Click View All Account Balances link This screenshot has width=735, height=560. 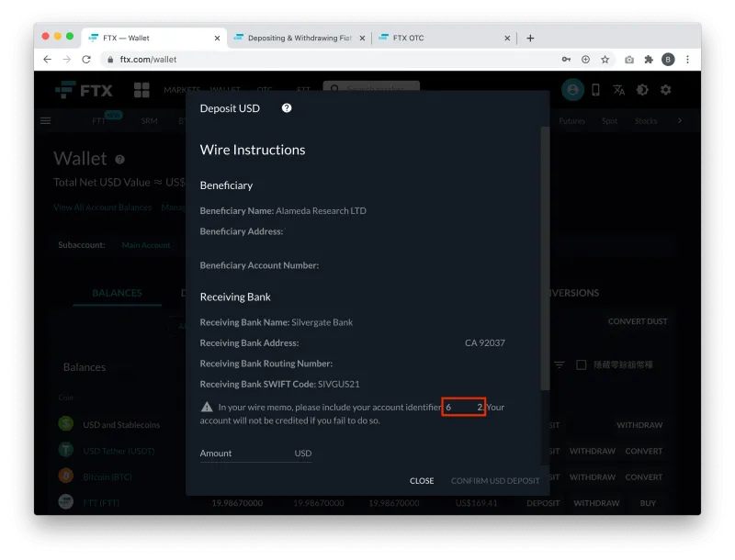(102, 207)
